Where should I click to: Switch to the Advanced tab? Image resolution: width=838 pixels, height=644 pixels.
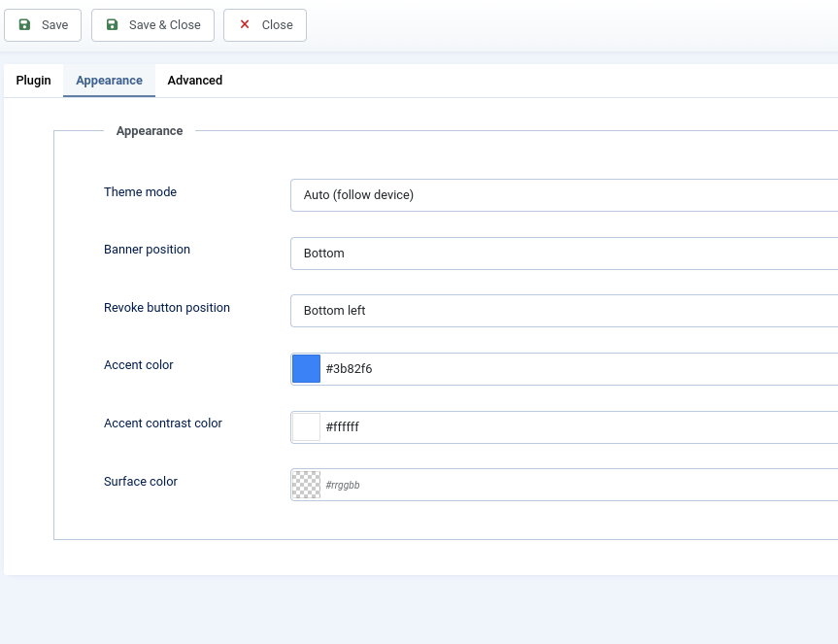(x=194, y=81)
